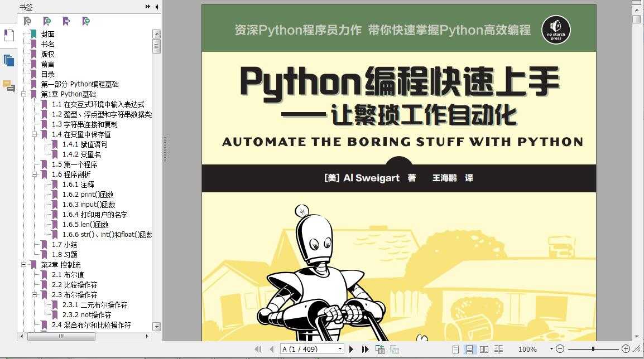This screenshot has width=644, height=359.
Task: Jump to 1.6.4 打印用户的名字
Action: point(95,215)
